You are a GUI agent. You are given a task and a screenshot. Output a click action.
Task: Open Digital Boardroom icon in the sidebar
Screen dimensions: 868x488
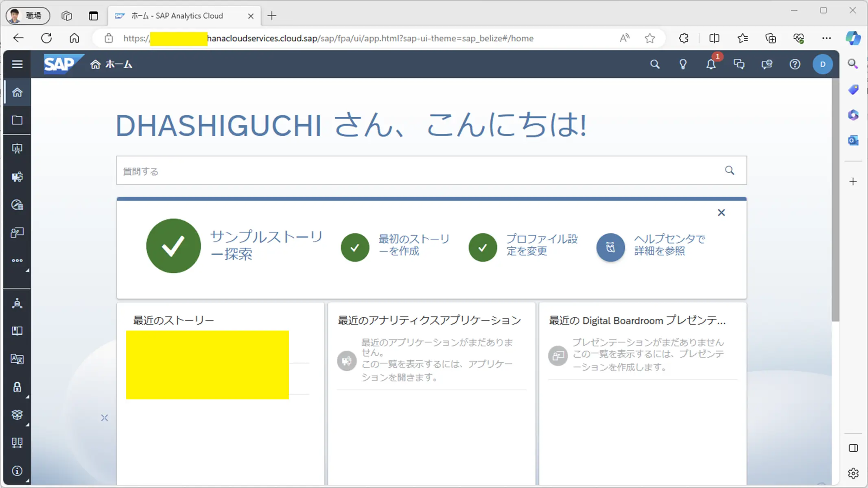click(17, 233)
